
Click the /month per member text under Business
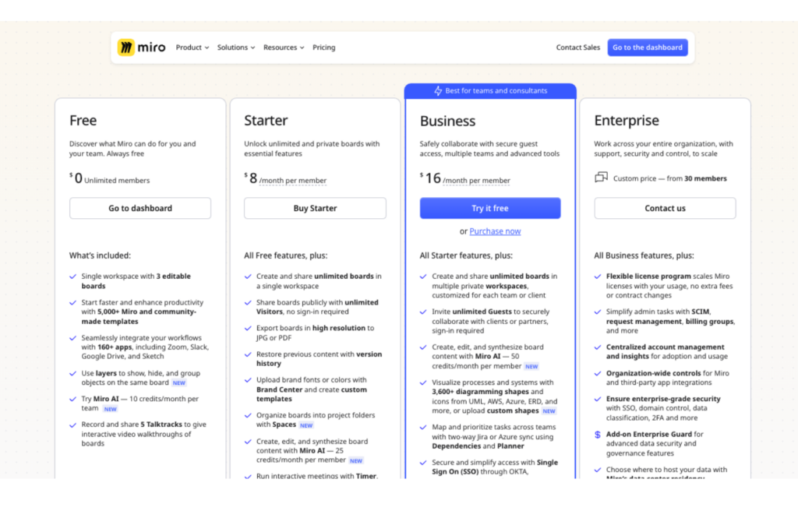click(476, 181)
